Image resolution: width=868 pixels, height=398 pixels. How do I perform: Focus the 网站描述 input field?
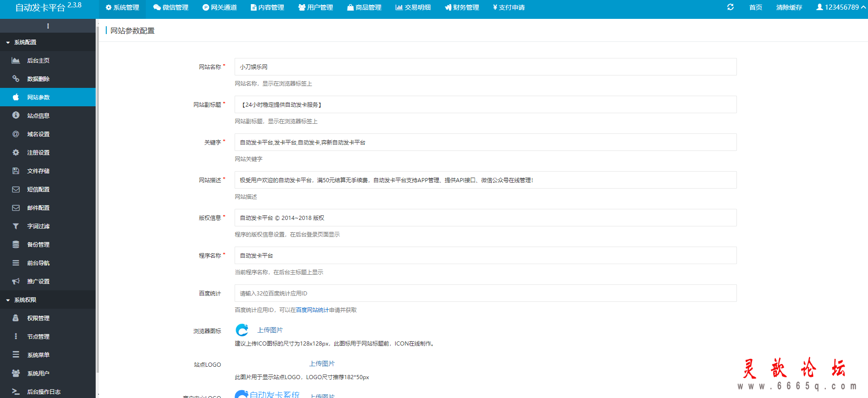[x=485, y=180]
